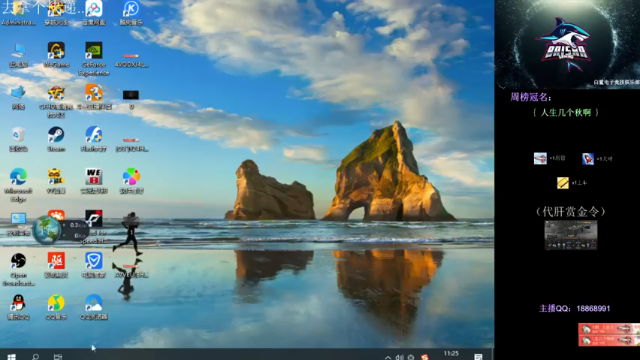Viewport: 640px width, 360px height.
Task: Launch the Need for Speed shortcut
Action: [x=93, y=227]
